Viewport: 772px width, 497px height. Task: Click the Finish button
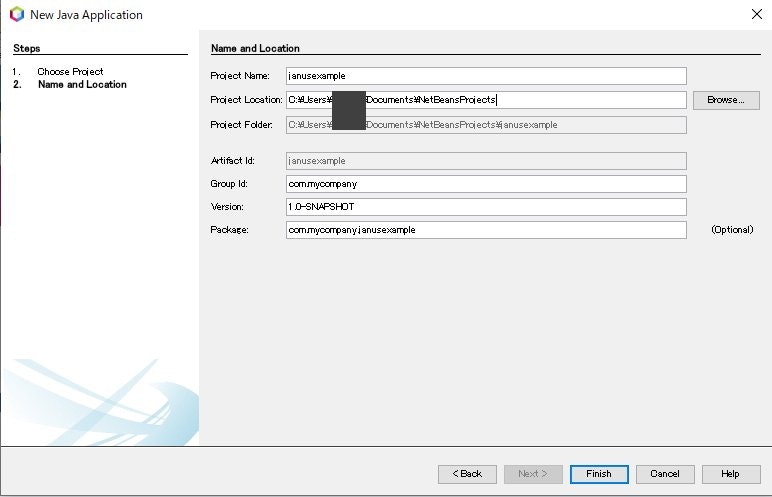coord(599,474)
